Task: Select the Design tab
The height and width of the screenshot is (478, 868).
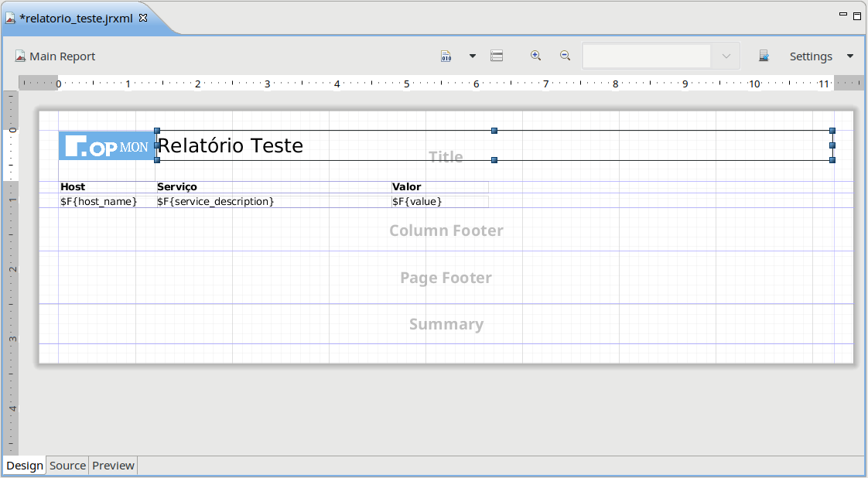Action: [25, 466]
